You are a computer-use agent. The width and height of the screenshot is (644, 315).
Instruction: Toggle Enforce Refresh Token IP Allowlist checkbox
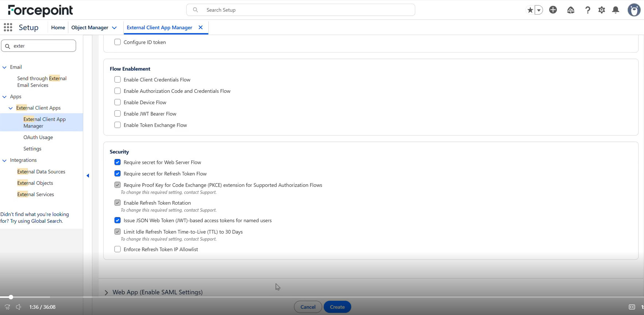117,249
